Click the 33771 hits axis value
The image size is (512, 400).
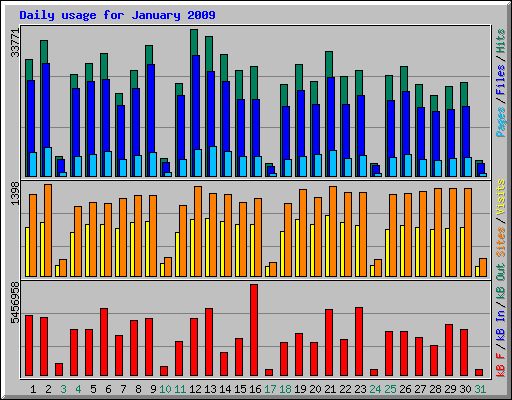pyautogui.click(x=15, y=43)
